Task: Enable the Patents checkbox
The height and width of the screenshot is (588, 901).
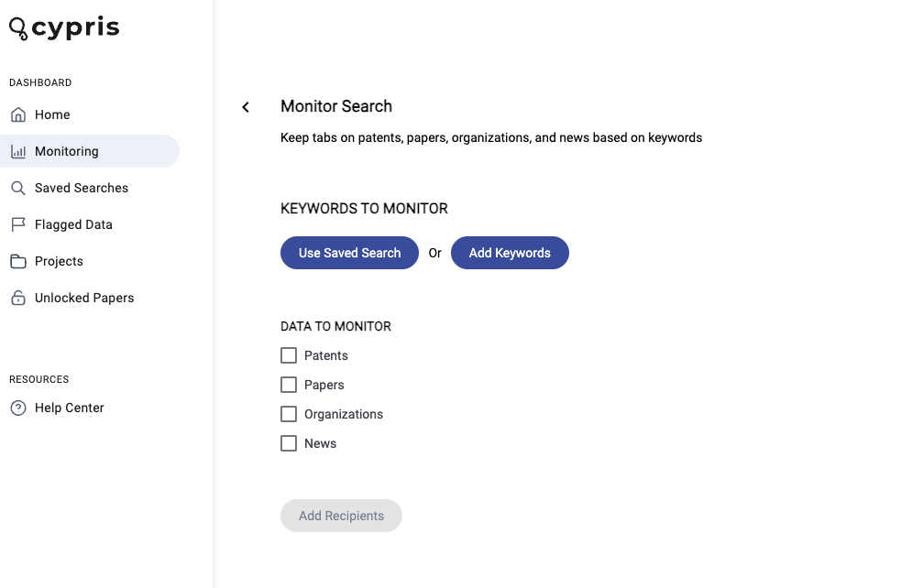Action: pos(289,355)
